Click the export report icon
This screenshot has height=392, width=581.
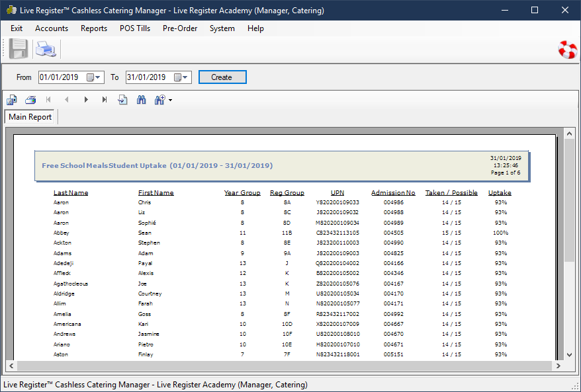(12, 100)
